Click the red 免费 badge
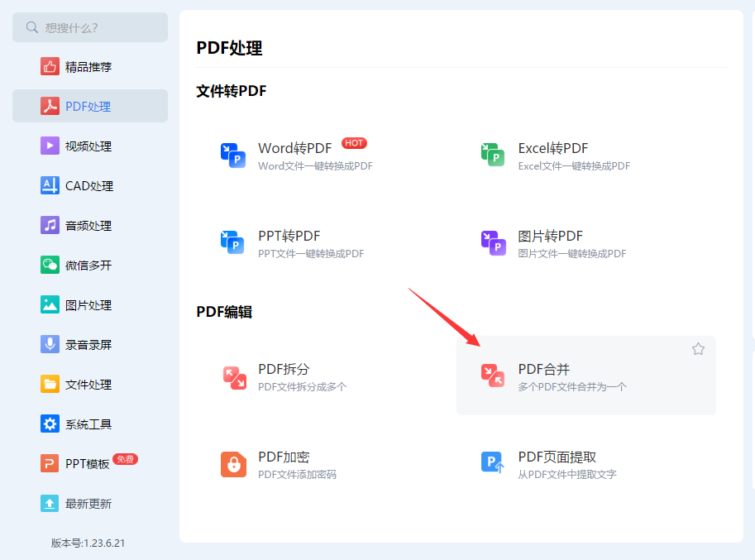This screenshot has height=560, width=755. click(125, 459)
